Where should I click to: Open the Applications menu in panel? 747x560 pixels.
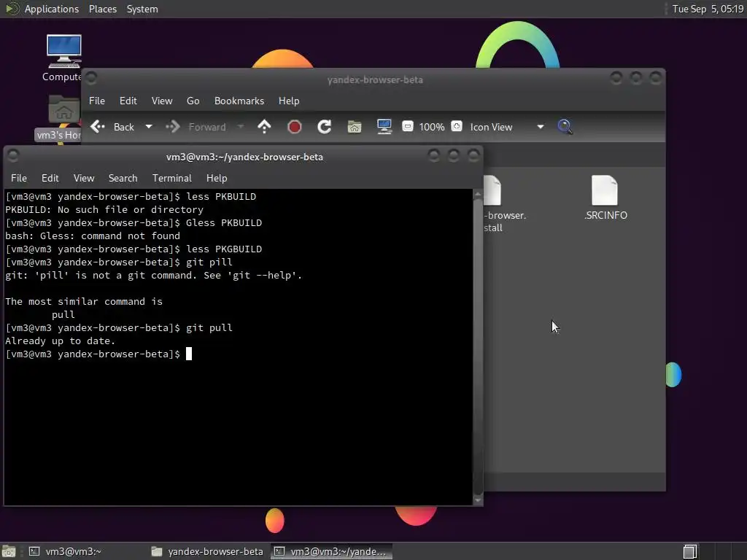coord(52,9)
